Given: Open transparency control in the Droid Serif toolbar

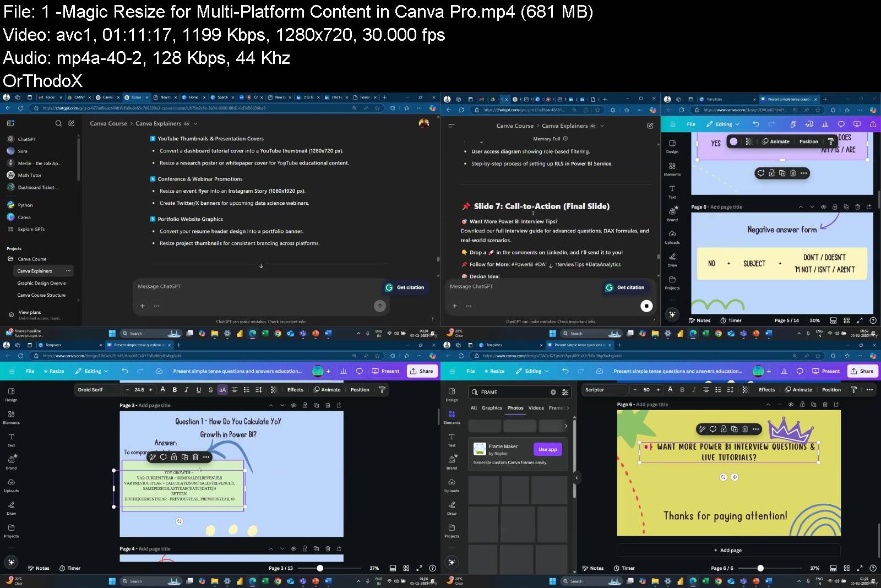Looking at the screenshot, I should point(274,390).
